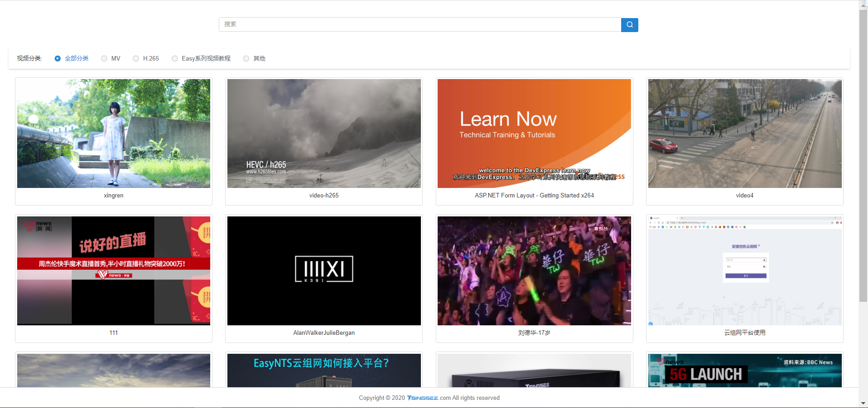Focus the 搜索 search input field
This screenshot has height=408, width=868.
pyautogui.click(x=420, y=24)
